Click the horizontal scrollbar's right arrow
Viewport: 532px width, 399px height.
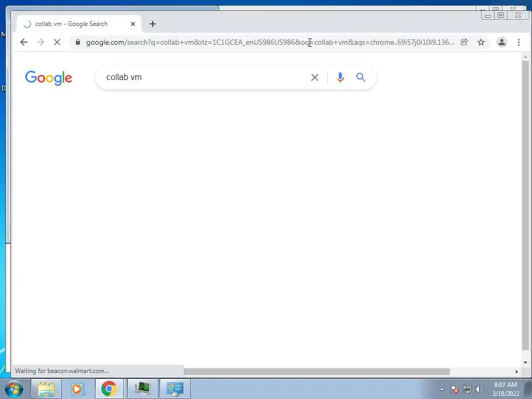click(x=517, y=371)
